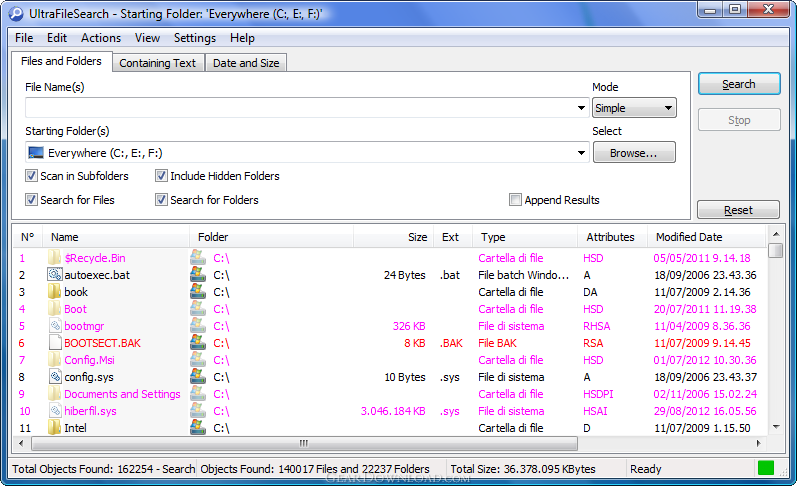Click the drive icon in Intel row

(x=198, y=428)
